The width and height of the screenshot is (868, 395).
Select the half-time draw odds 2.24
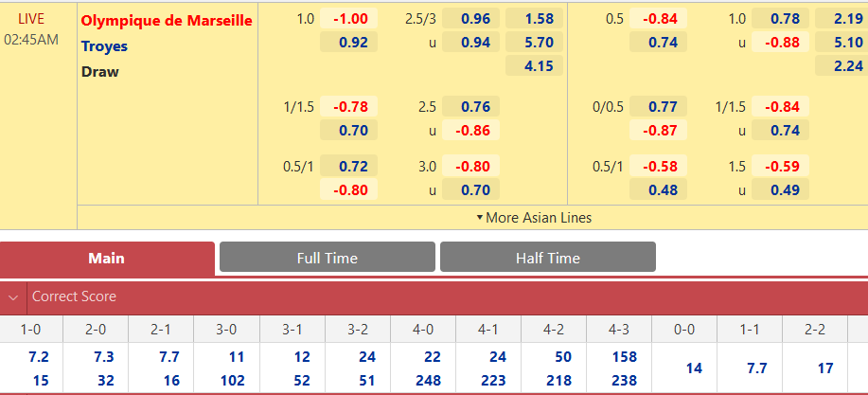[x=843, y=65]
